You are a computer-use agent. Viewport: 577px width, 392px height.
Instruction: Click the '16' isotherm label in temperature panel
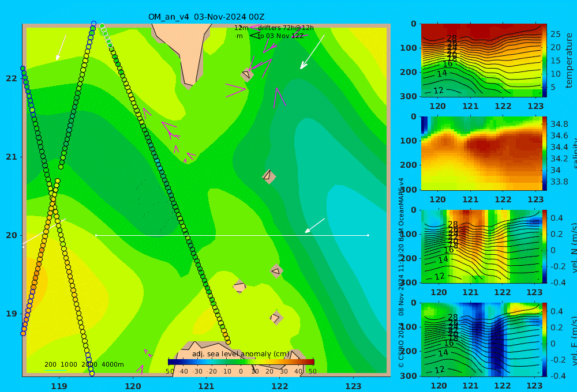(x=448, y=64)
